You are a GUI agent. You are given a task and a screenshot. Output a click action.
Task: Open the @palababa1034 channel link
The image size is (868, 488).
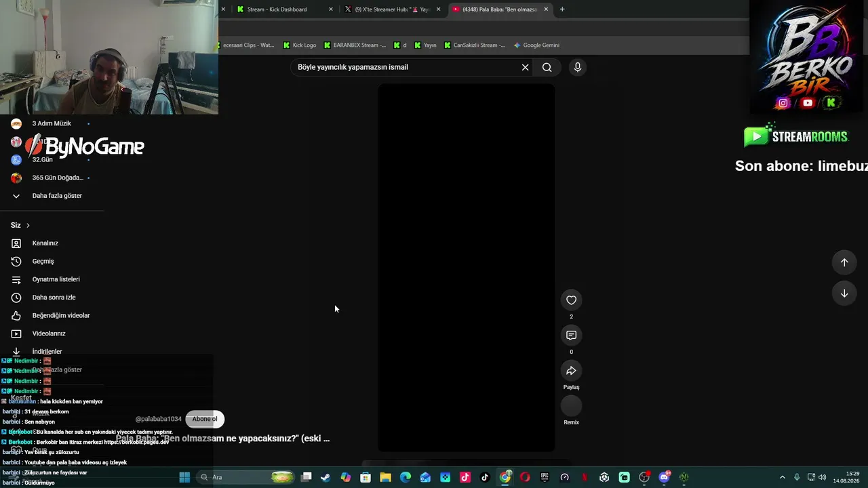point(159,419)
